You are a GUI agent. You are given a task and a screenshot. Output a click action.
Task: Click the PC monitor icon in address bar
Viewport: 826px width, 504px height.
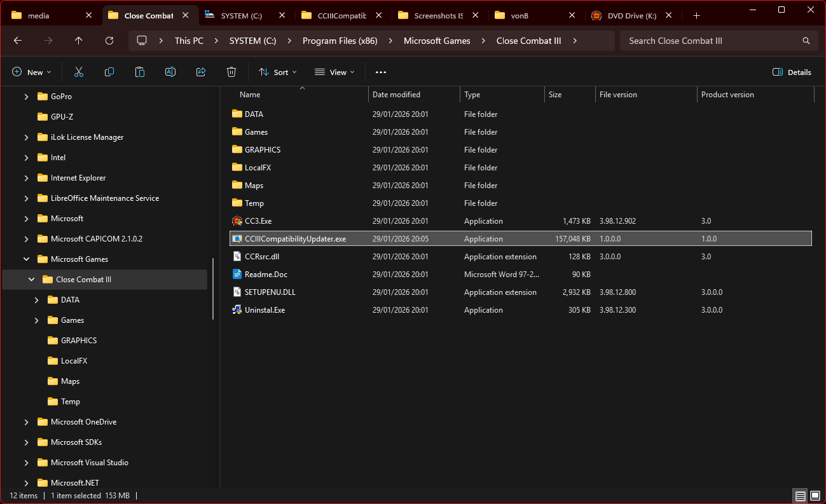click(x=142, y=41)
